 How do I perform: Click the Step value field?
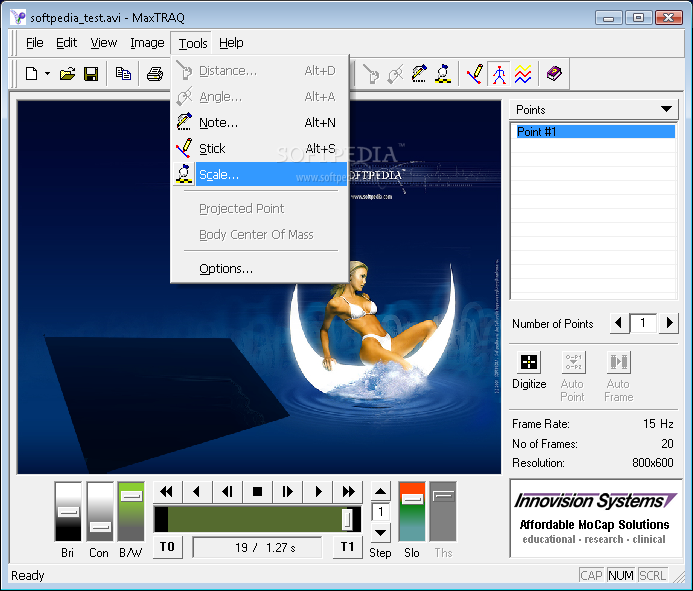[x=381, y=512]
